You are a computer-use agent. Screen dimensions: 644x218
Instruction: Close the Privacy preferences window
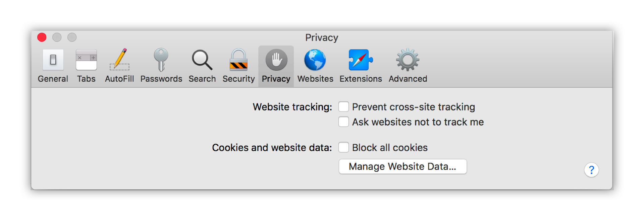42,37
